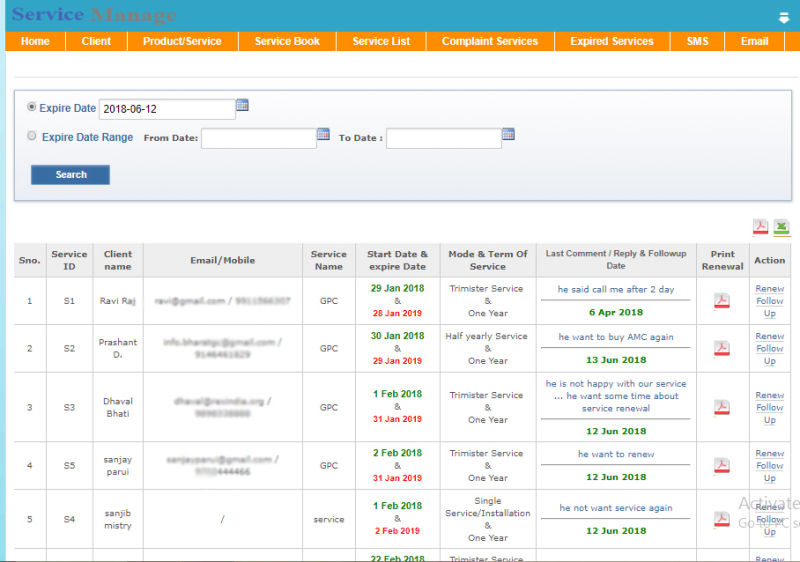Viewport: 800px width, 562px height.
Task: Open the From Date calendar picker
Action: click(x=323, y=134)
